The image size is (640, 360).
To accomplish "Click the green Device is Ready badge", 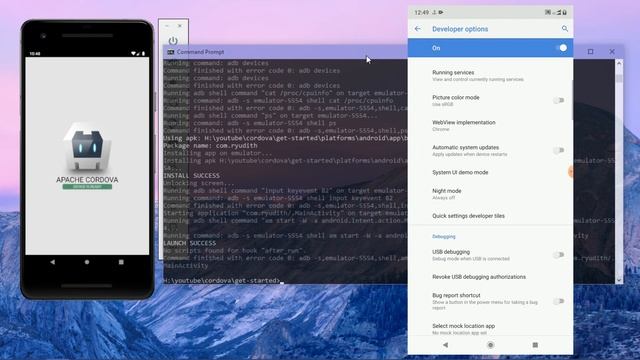I will 87,187.
